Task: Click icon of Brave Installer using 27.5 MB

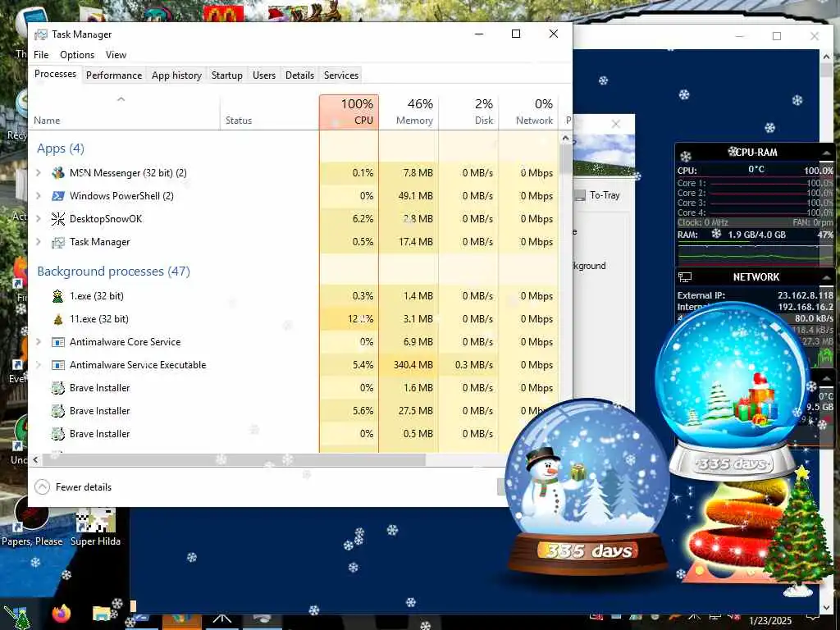Action: [x=58, y=411]
